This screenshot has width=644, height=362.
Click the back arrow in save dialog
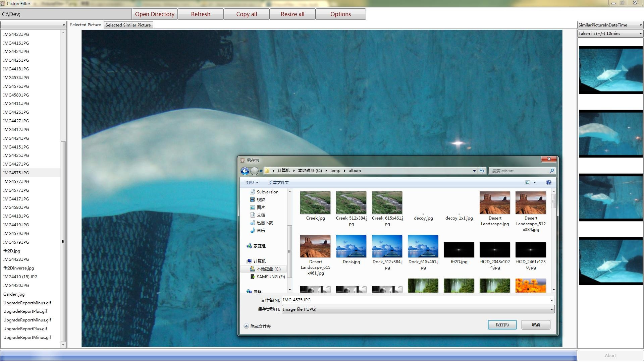tap(245, 171)
